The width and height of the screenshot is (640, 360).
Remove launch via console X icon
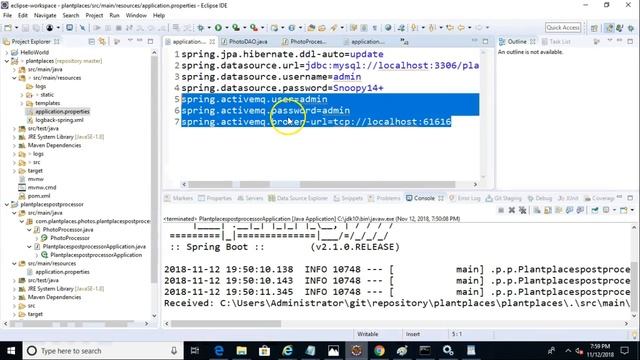click(511, 210)
